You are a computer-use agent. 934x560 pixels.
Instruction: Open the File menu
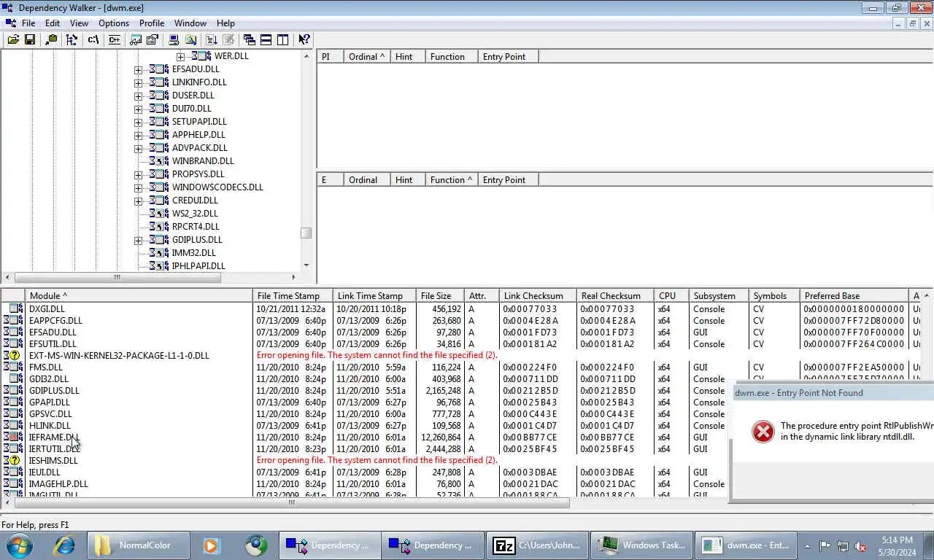tap(28, 23)
